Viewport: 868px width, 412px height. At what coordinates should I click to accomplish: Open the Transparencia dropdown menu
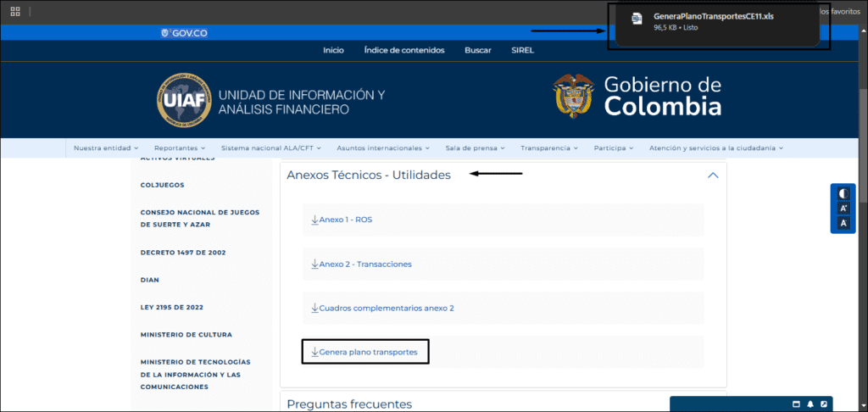tap(548, 148)
